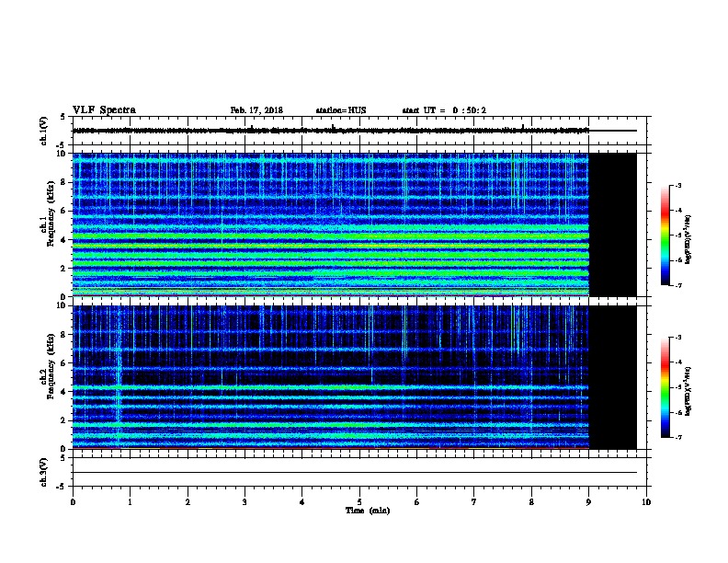Click the ch.1 voltage waveform trace
The width and height of the screenshot is (728, 563).
pos(331,131)
